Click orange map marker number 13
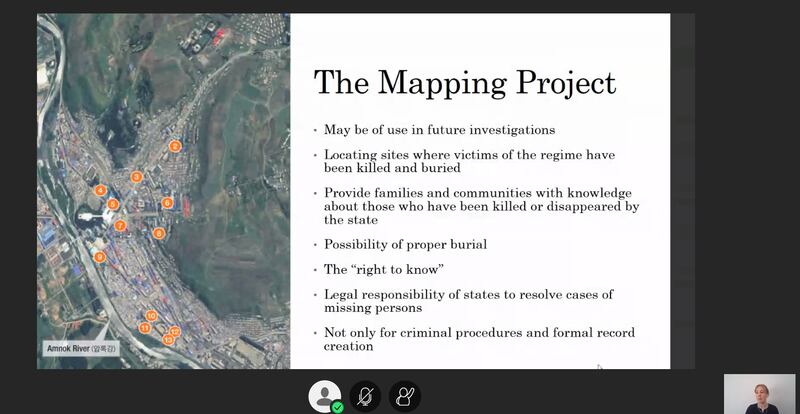The image size is (800, 414). point(168,339)
